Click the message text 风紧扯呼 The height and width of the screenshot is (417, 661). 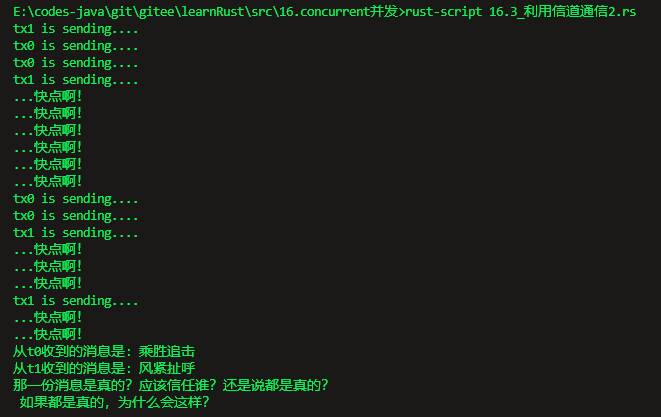click(x=167, y=368)
